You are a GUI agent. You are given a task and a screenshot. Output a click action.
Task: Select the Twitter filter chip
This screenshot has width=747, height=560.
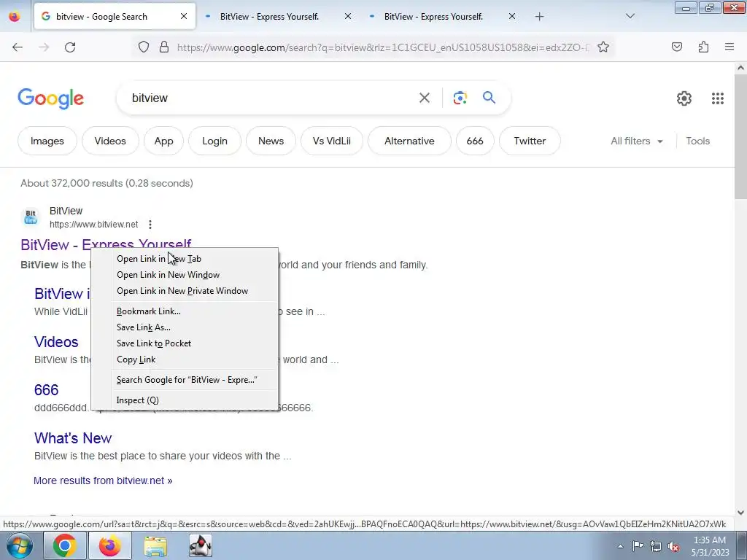[530, 141]
